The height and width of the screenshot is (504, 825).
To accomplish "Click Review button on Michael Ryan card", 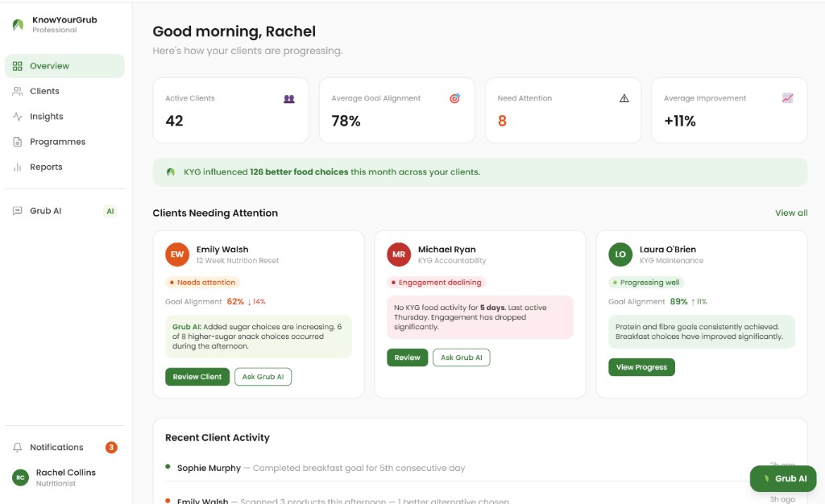I will [407, 357].
